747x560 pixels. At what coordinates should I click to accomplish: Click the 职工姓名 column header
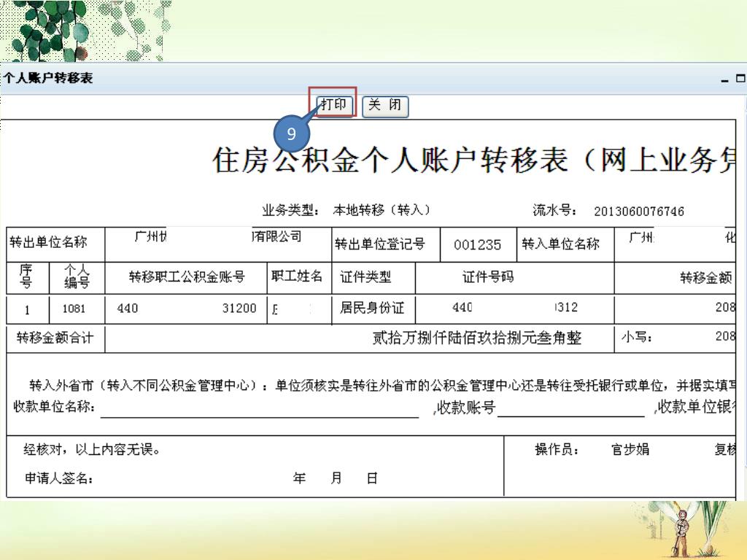tap(296, 277)
